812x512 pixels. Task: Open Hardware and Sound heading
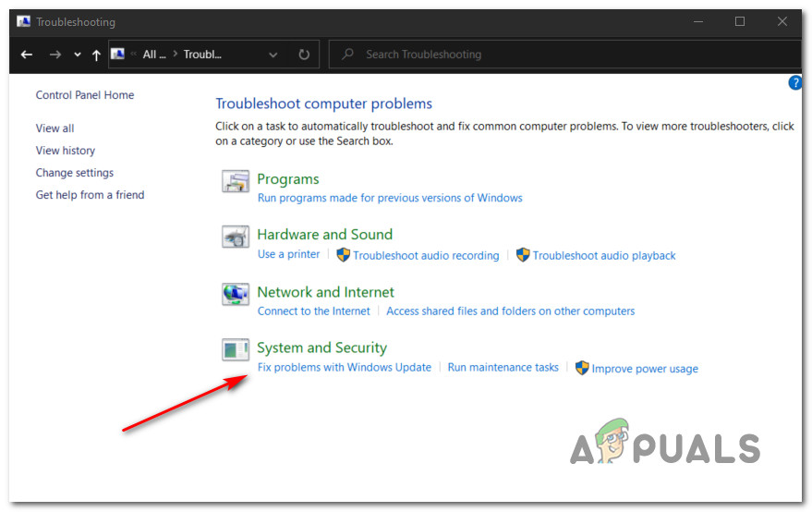324,234
